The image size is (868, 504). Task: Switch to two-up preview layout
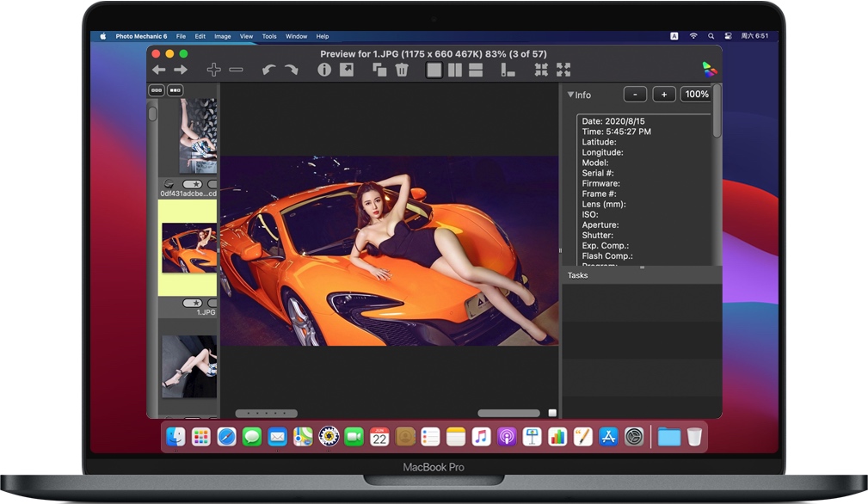[454, 69]
